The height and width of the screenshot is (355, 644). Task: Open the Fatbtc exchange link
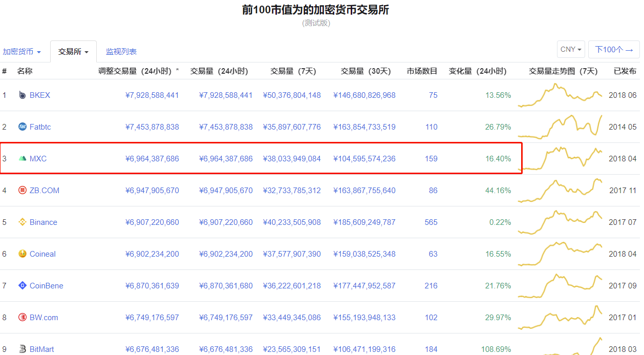pos(40,127)
